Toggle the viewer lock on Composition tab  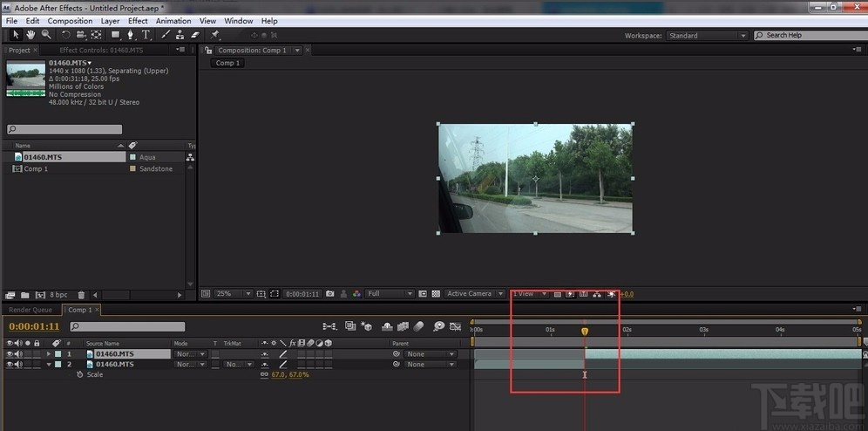click(x=208, y=50)
